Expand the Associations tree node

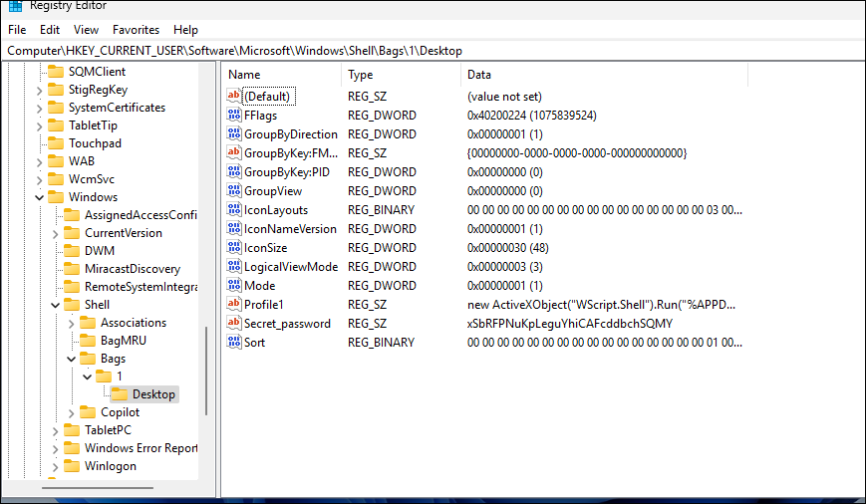[x=71, y=324]
